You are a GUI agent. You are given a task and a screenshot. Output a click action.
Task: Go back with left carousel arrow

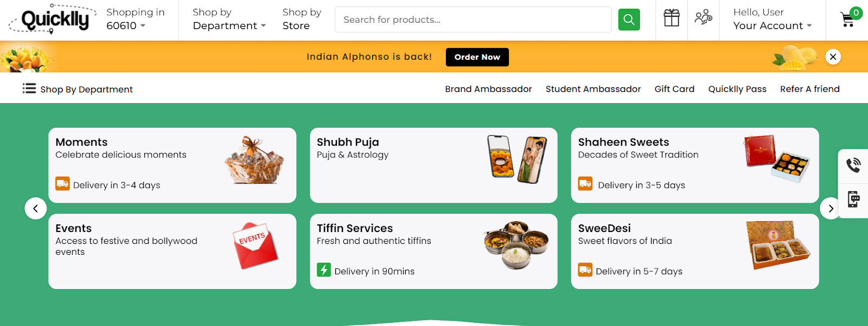click(36, 209)
